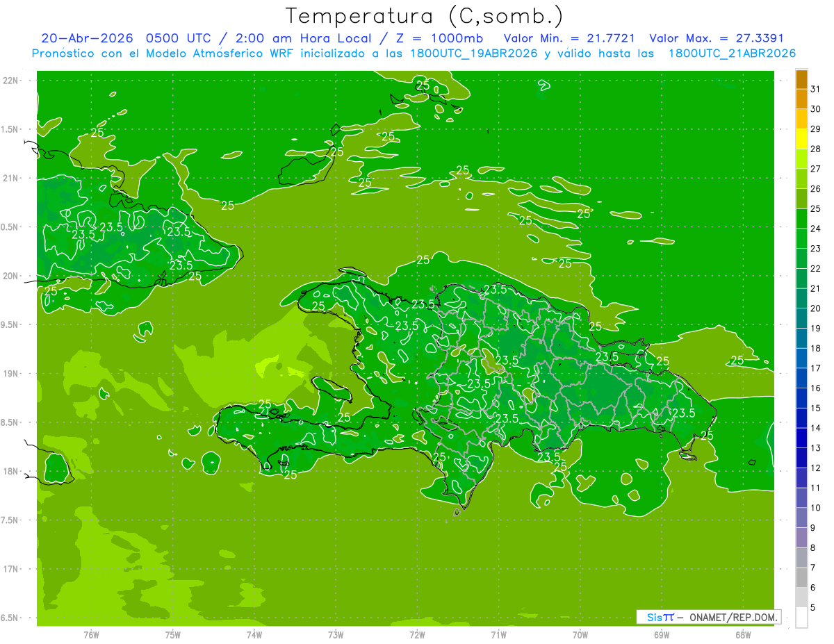This screenshot has width=834, height=644.
Task: Select the 17 degree blue legend swatch
Action: pos(801,358)
